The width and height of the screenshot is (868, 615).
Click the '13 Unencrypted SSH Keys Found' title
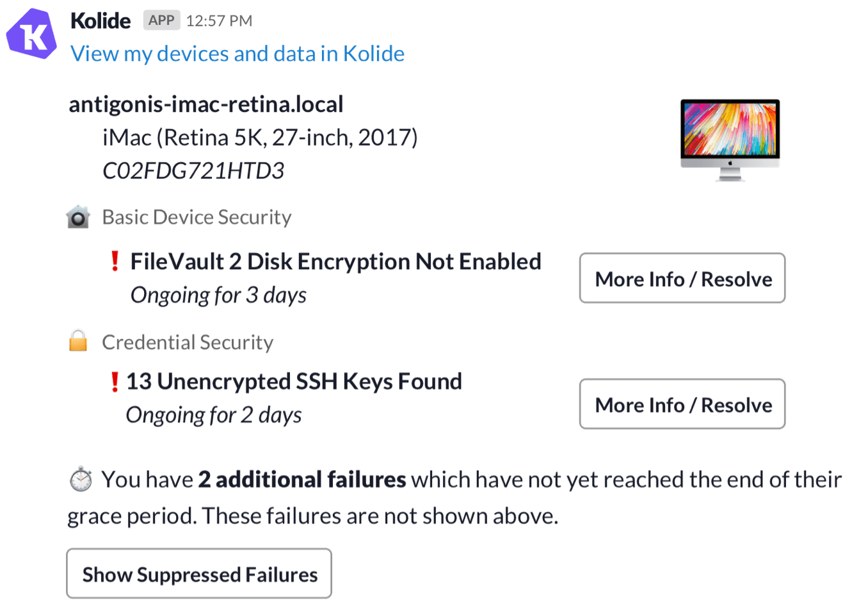pyautogui.click(x=294, y=382)
